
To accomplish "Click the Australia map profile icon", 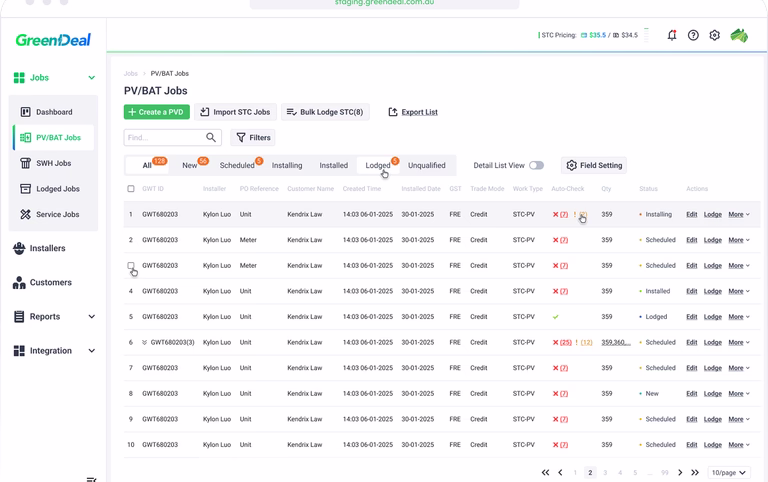I will point(739,35).
